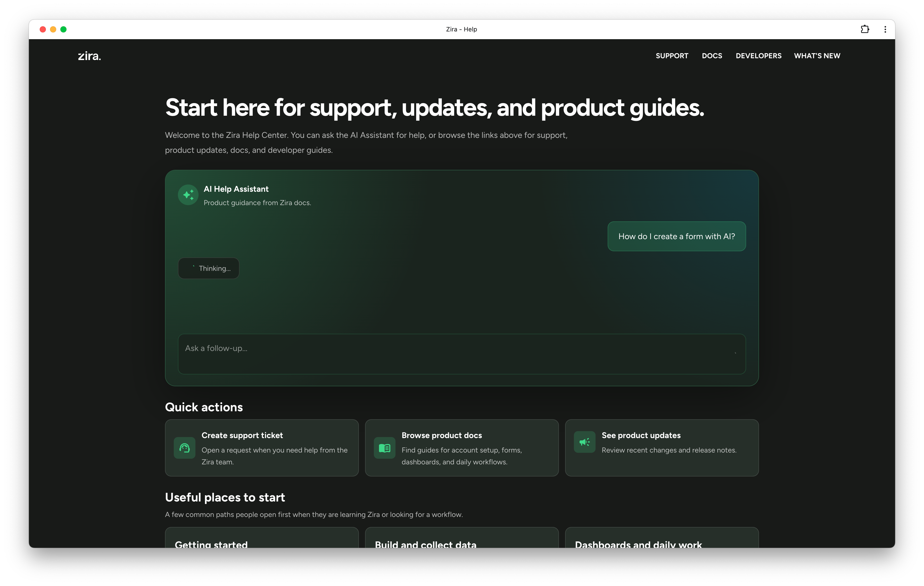This screenshot has height=586, width=924.
Task: Open the Create support ticket card
Action: click(262, 448)
